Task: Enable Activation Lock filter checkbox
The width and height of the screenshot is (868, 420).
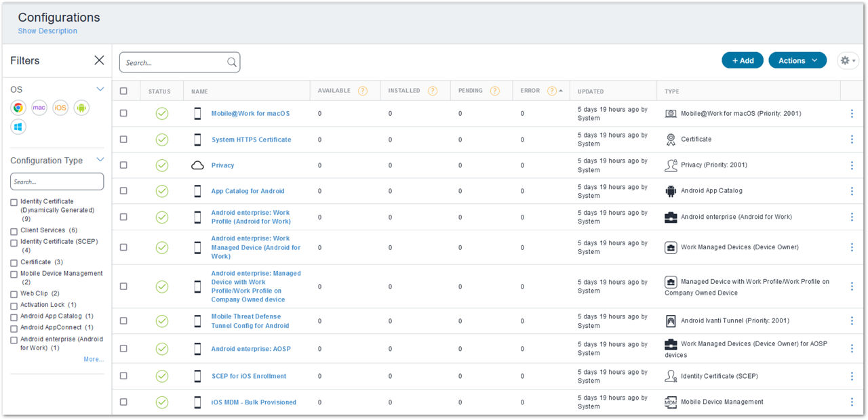Action: 14,306
